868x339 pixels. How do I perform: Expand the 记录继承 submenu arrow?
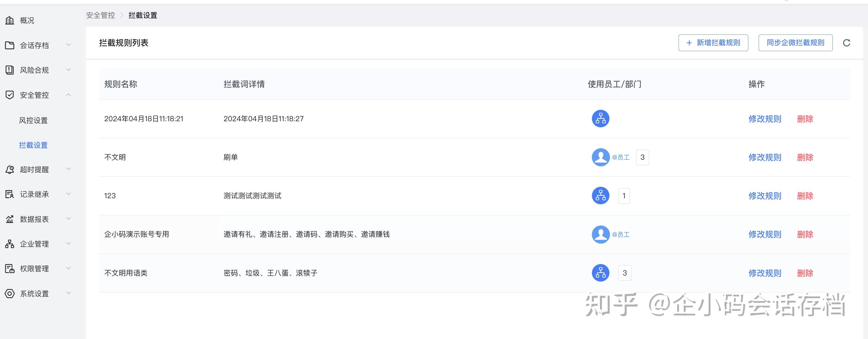(x=68, y=194)
